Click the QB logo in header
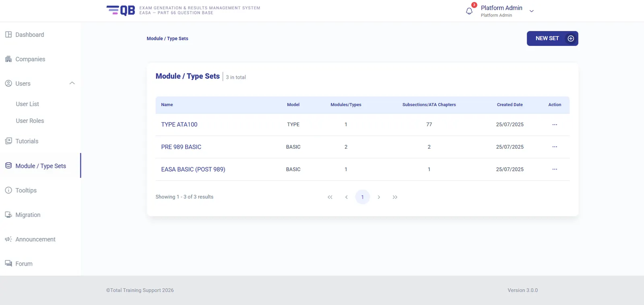644x305 pixels. pyautogui.click(x=121, y=10)
